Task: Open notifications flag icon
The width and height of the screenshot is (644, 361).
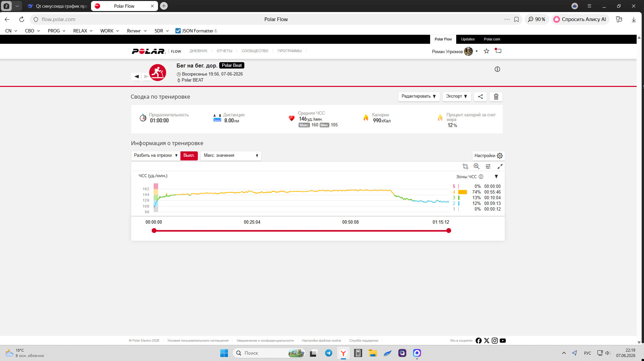Action: [x=498, y=51]
